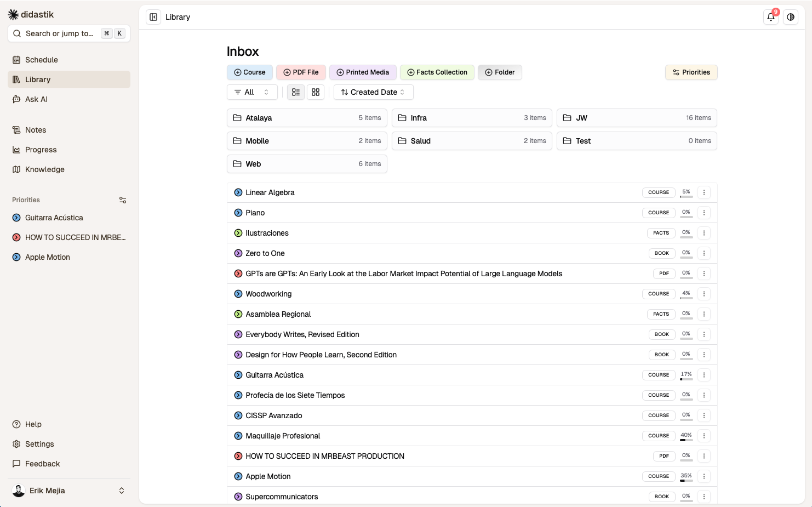
Task: Open the Atalaya folder
Action: [x=307, y=118]
